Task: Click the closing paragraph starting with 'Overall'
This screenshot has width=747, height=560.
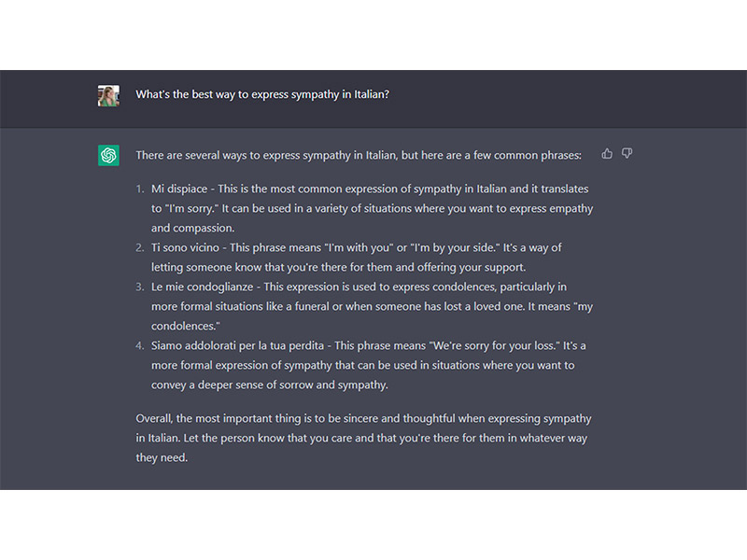Action: (363, 438)
